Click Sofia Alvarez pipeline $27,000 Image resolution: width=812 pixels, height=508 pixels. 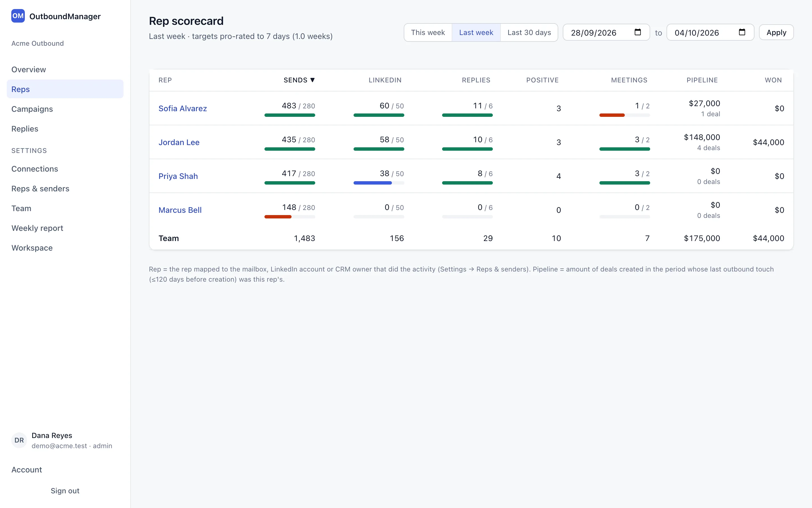coord(704,104)
